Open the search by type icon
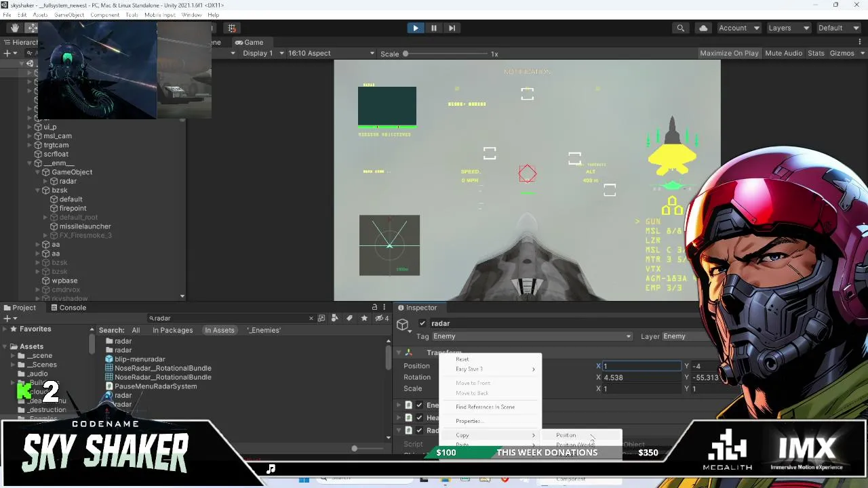The width and height of the screenshot is (868, 488). pyautogui.click(x=335, y=319)
